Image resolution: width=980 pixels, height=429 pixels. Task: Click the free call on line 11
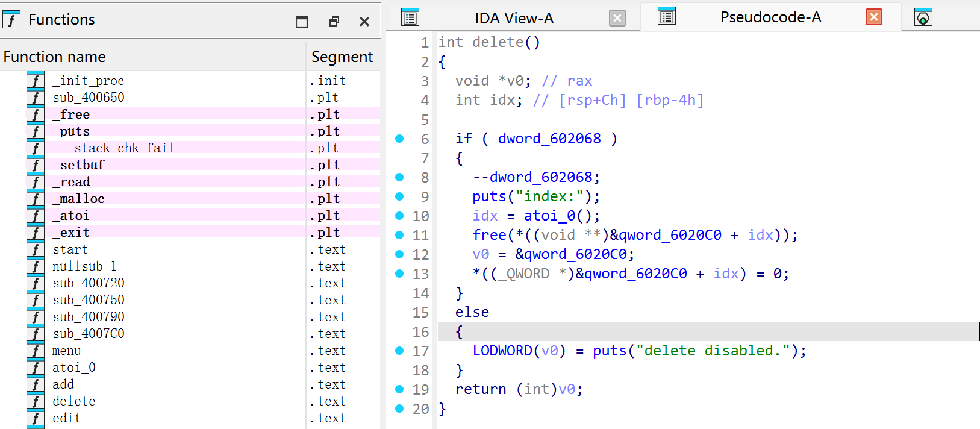pyautogui.click(x=490, y=235)
